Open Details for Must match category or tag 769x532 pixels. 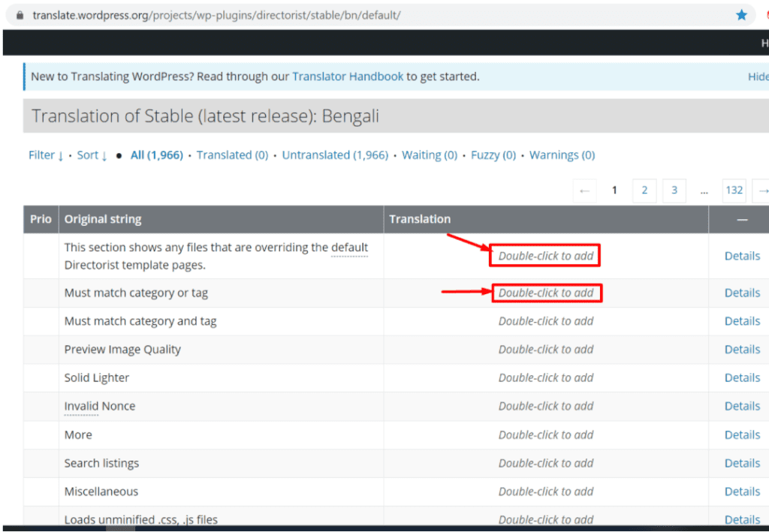(x=742, y=293)
